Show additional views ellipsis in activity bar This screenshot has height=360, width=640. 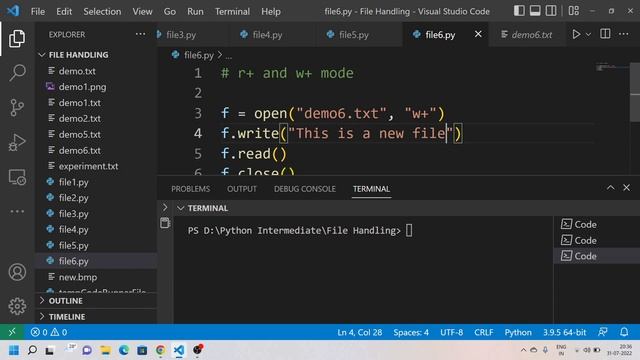pyautogui.click(x=17, y=211)
